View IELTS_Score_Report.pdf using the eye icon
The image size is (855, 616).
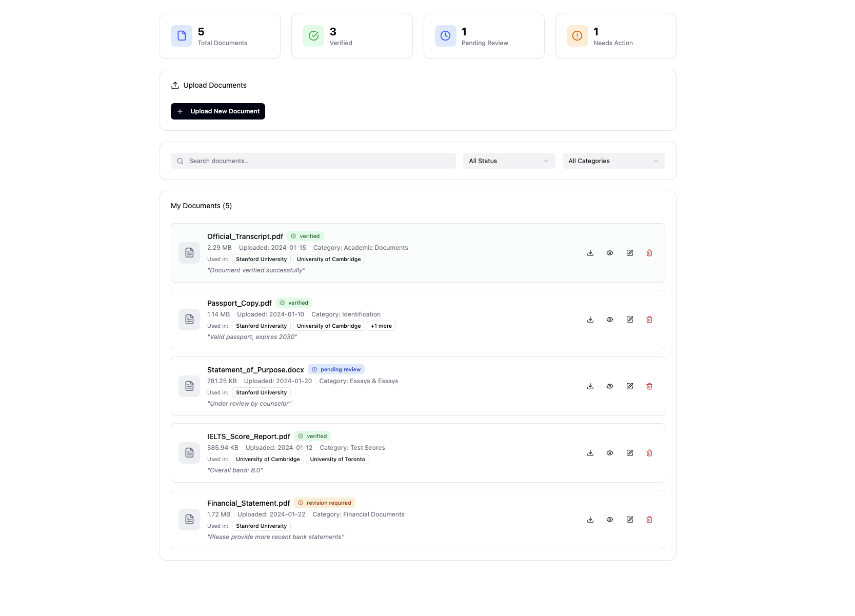[610, 453]
